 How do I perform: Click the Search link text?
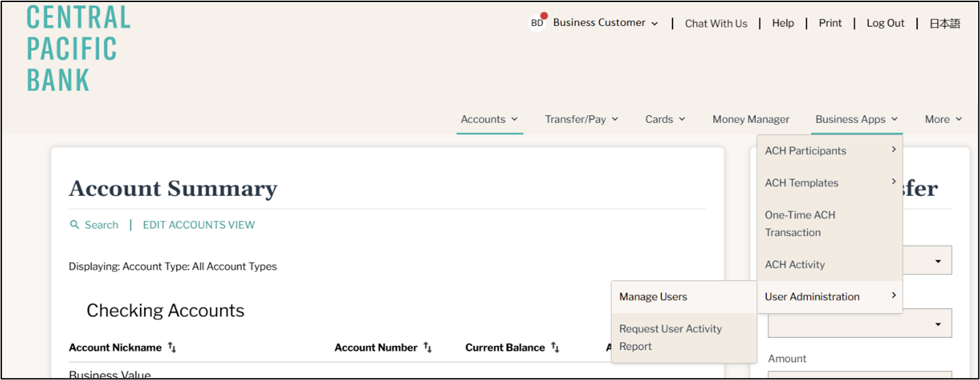point(101,224)
